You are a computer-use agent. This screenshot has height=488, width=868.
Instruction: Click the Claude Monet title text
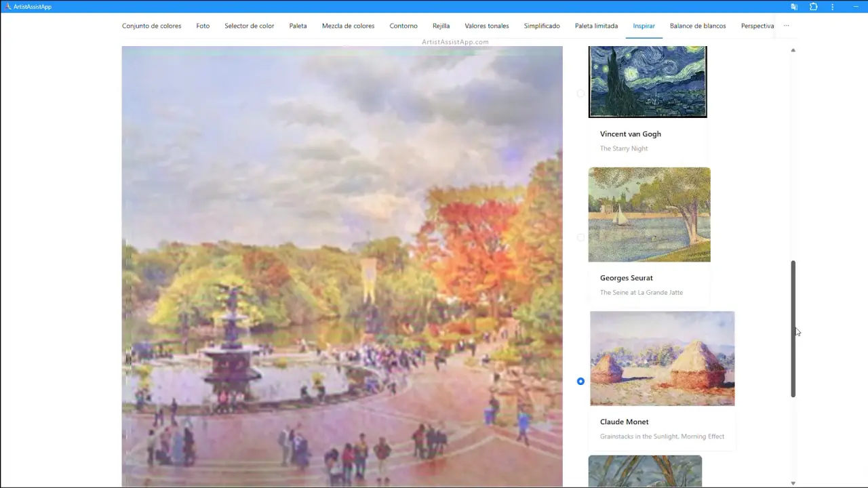pos(624,422)
